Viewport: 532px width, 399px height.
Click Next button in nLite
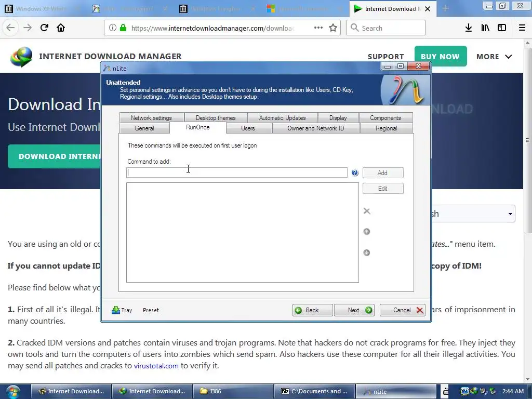(354, 310)
